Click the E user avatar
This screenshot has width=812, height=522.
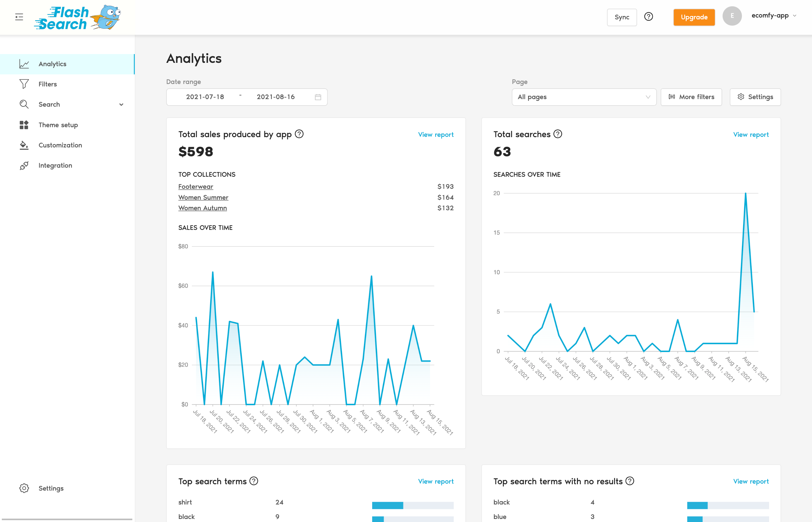[x=732, y=16]
